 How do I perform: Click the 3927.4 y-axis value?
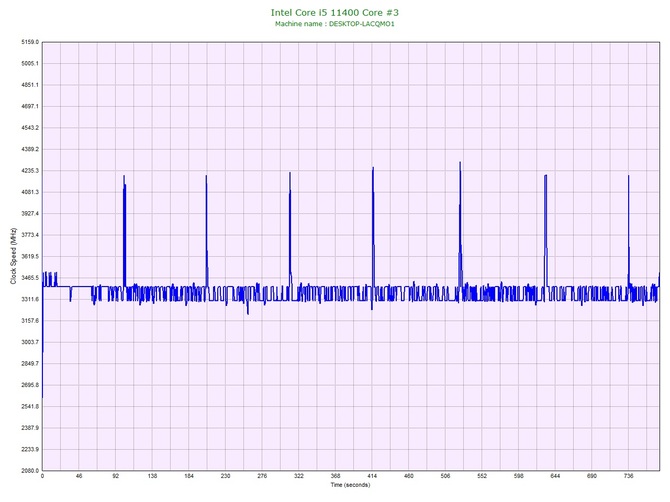point(30,213)
